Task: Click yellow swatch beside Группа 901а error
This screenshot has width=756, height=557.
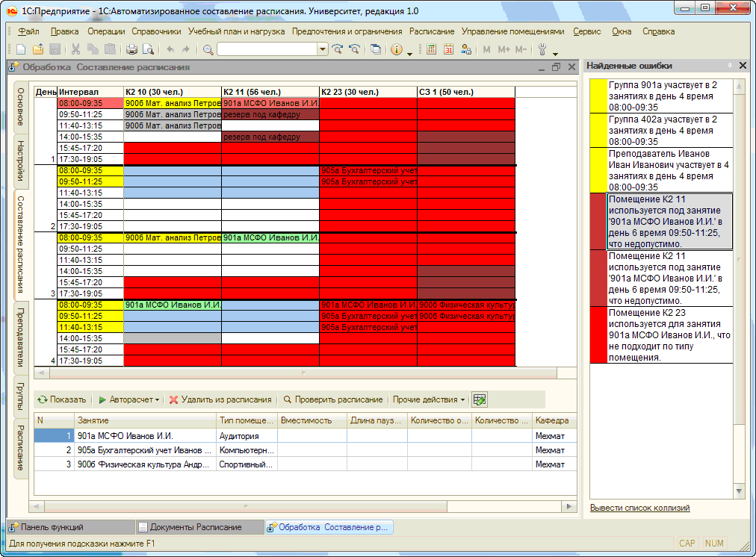Action: 598,96
